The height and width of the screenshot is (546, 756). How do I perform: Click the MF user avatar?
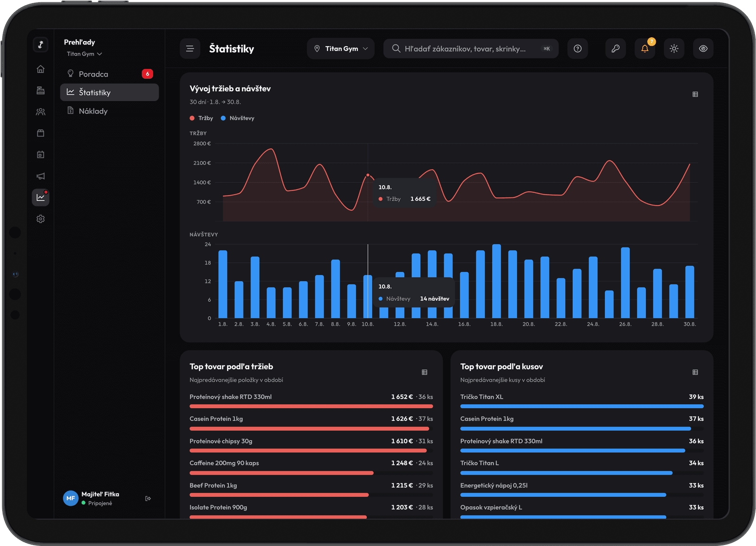[x=71, y=498]
